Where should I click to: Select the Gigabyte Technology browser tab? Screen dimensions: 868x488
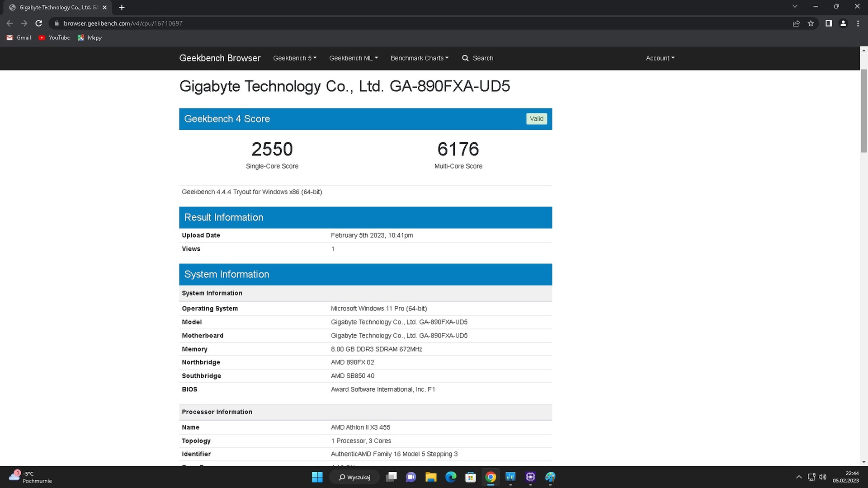click(x=58, y=7)
